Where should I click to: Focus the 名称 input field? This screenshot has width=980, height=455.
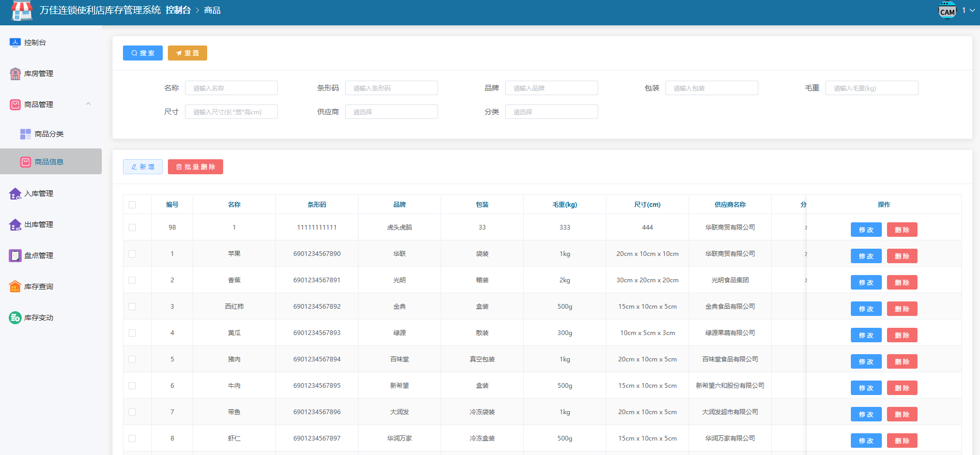click(x=231, y=88)
